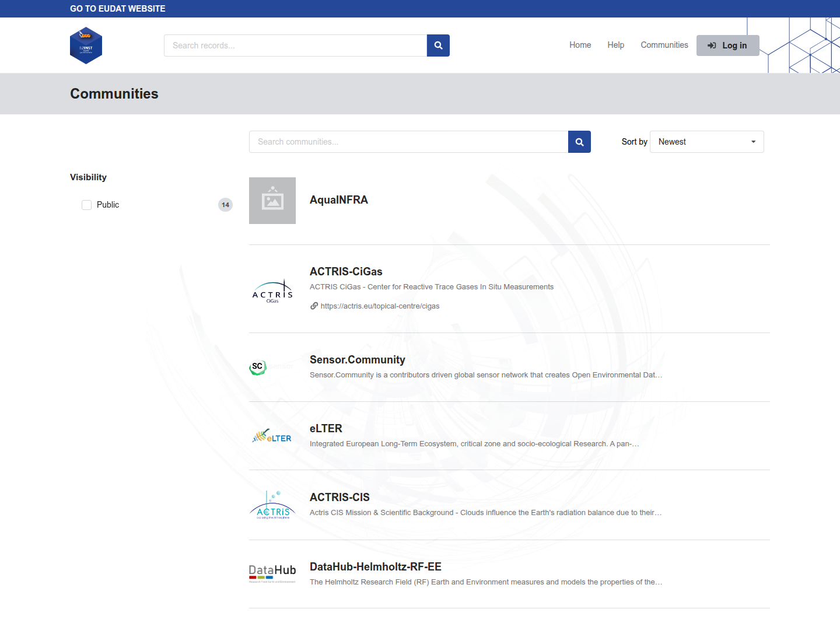The image size is (840, 630).
Task: Open the DataHub-Helmholtz-RF-EE community title
Action: pyautogui.click(x=376, y=567)
